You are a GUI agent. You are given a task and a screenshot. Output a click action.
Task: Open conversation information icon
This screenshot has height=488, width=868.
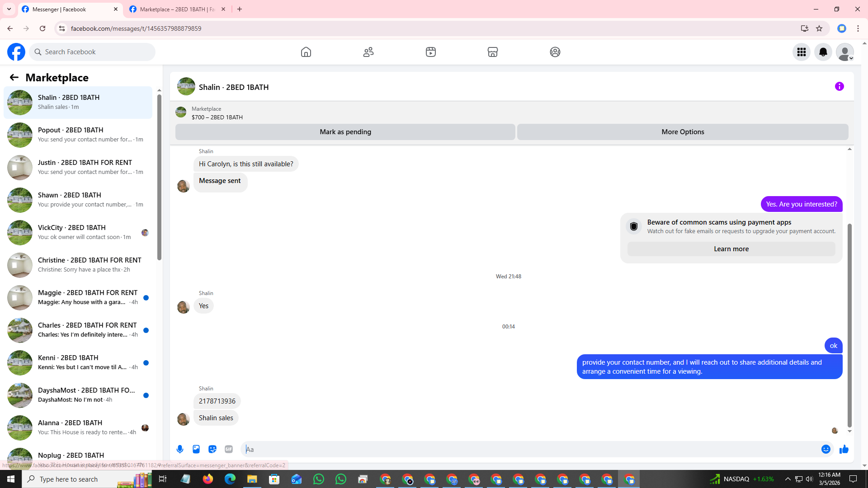click(x=840, y=86)
